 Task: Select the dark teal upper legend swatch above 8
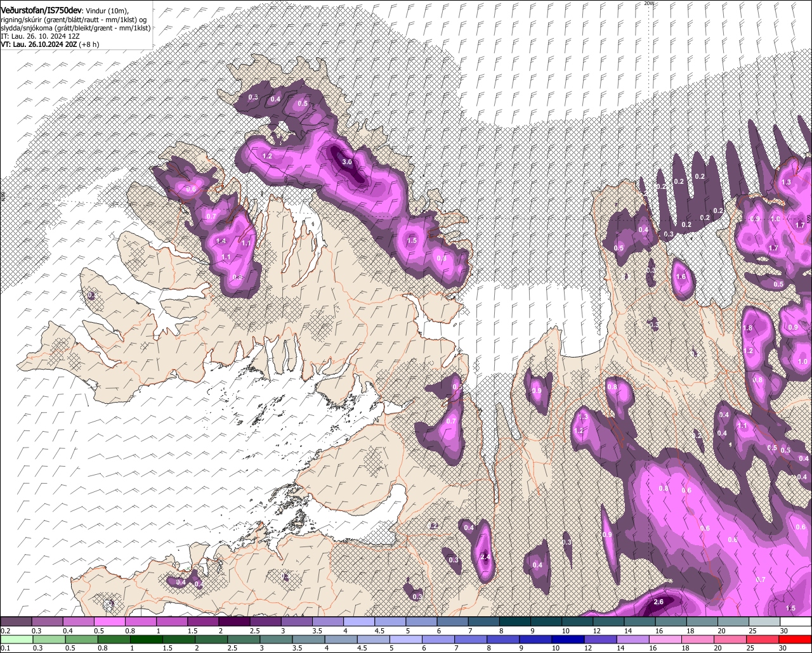pos(514,622)
